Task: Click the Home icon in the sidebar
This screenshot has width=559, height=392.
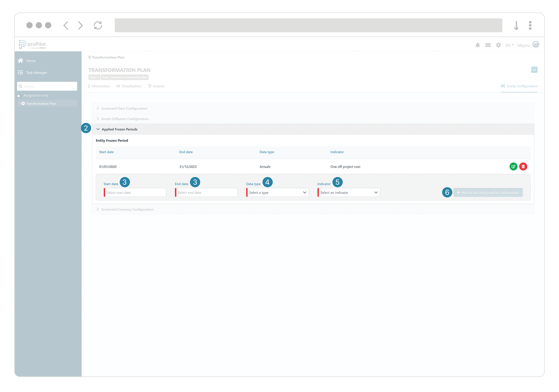Action: pyautogui.click(x=20, y=60)
